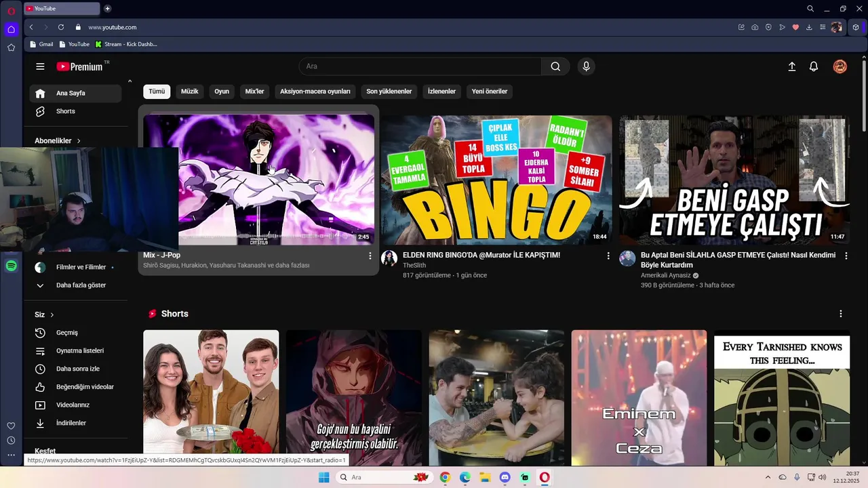Open options menu for Elden Ring Bingo video
The image size is (868, 488).
[x=608, y=256]
